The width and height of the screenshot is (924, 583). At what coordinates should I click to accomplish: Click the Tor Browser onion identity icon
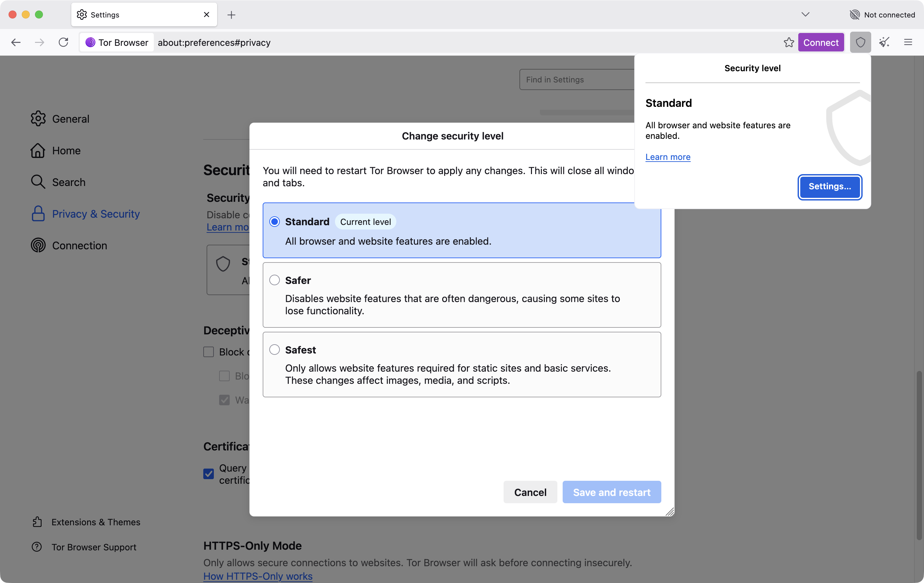90,42
